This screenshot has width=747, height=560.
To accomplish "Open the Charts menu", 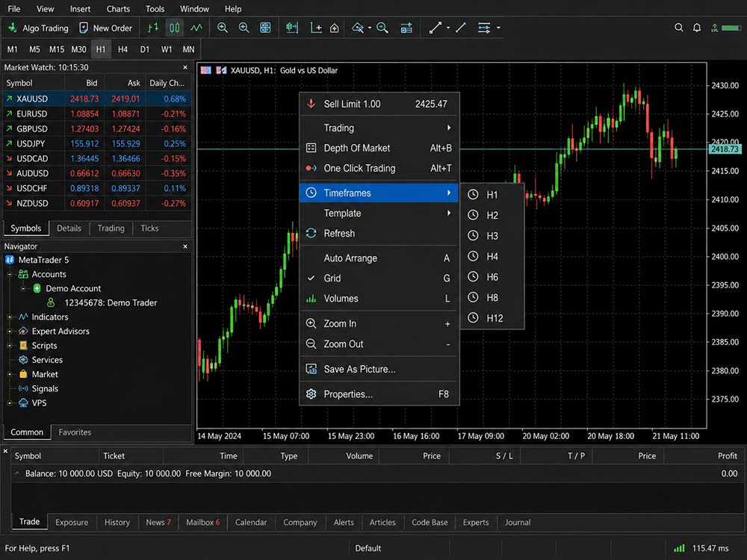I will pos(118,8).
